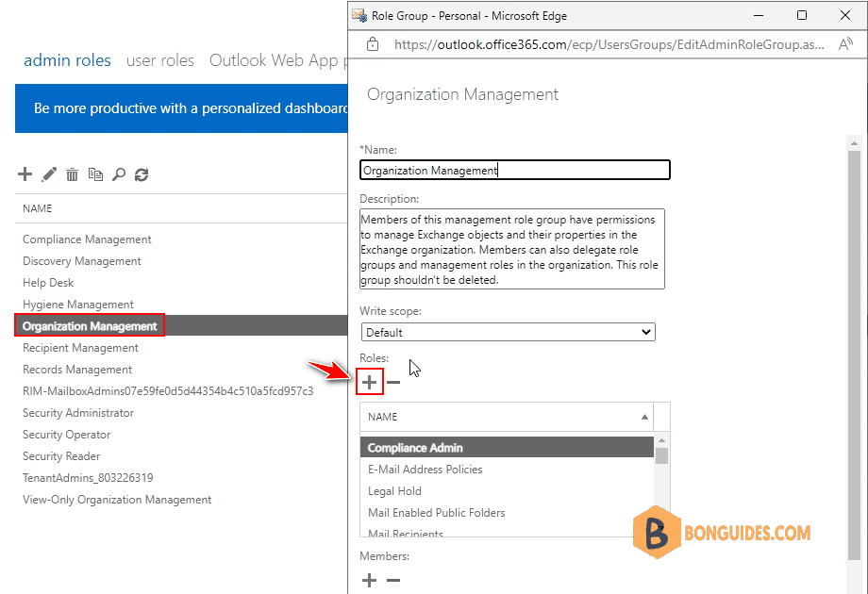Viewport: 868px width, 594px height.
Task: Click the copy role group icon
Action: (x=95, y=174)
